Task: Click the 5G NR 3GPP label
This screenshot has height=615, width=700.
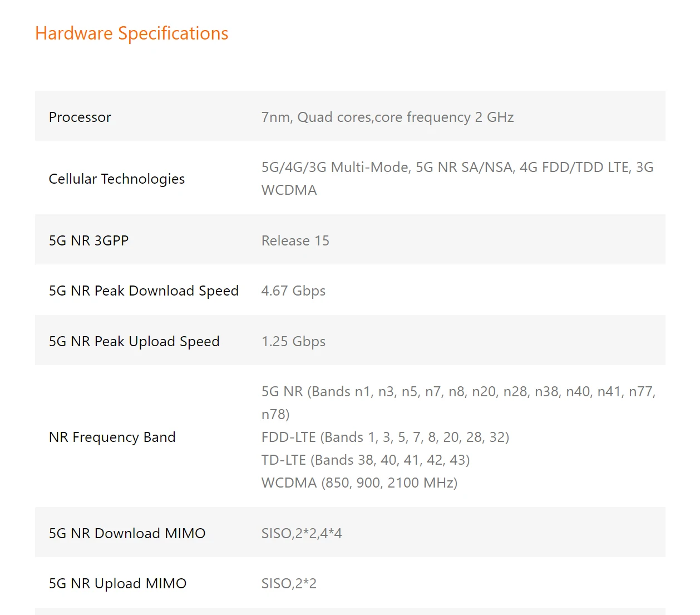Action: [x=89, y=240]
